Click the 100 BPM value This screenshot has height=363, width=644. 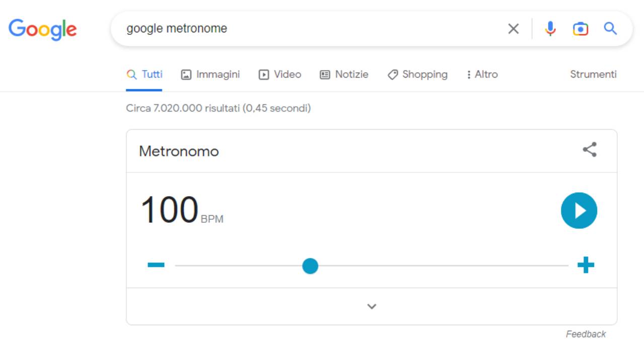click(181, 210)
